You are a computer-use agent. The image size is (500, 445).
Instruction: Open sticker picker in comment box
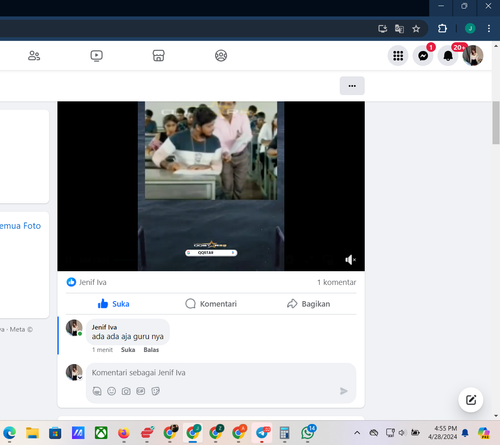pyautogui.click(x=155, y=391)
